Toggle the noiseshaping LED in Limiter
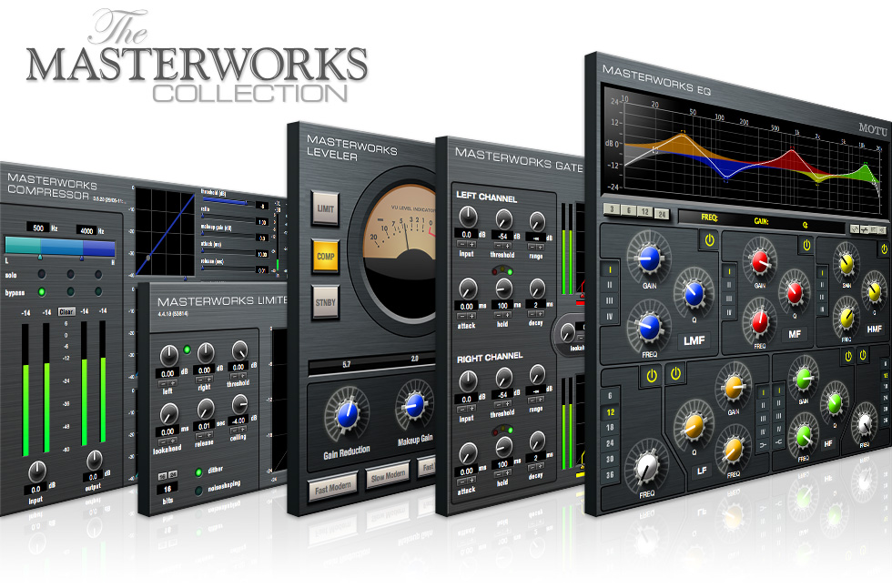The height and width of the screenshot is (588, 892). (x=198, y=491)
